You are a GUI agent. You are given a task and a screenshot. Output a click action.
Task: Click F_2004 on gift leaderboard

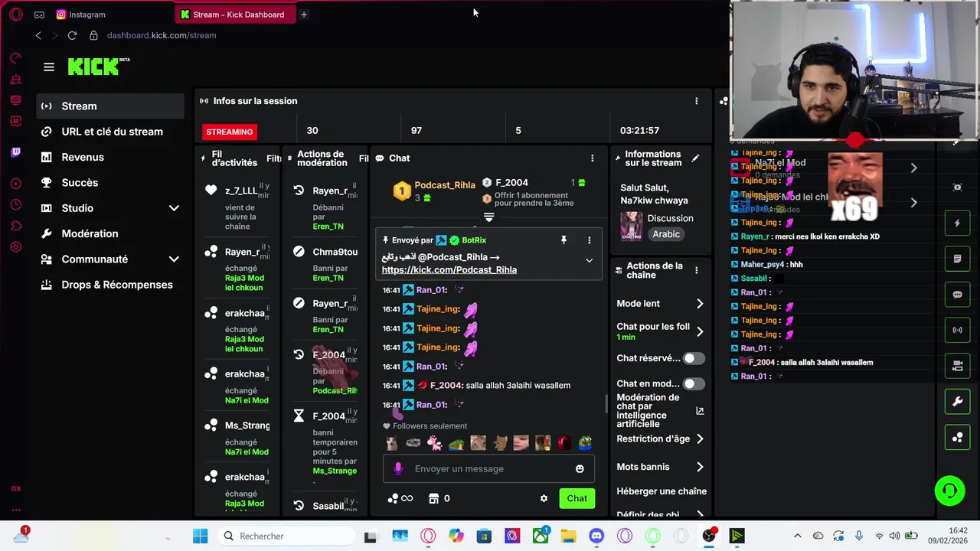point(511,183)
